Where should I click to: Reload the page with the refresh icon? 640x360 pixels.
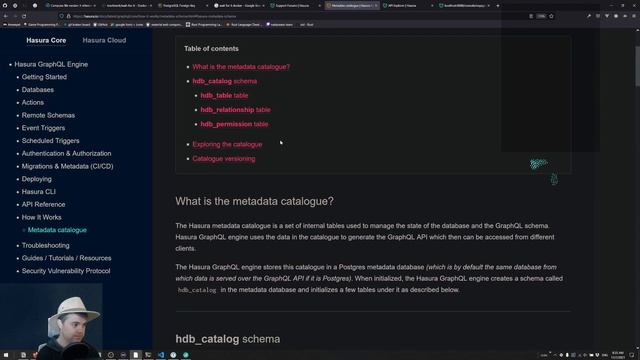point(24,16)
